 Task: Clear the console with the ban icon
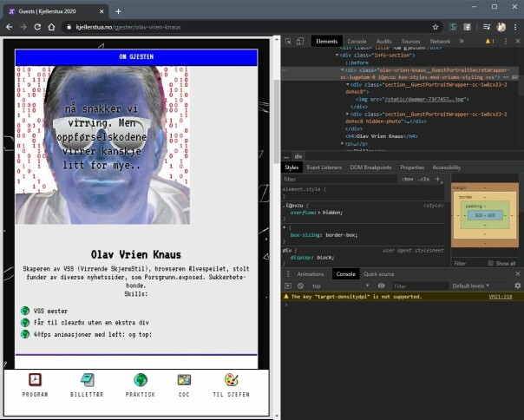point(300,285)
